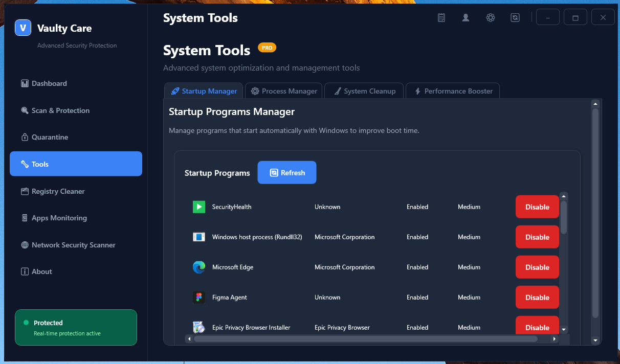This screenshot has width=620, height=364.
Task: Click the SecurityHealth program icon
Action: tap(199, 207)
